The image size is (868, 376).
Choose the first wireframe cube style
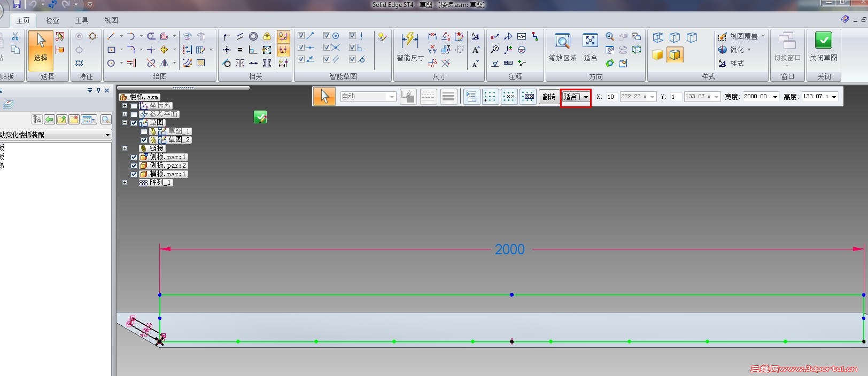tap(658, 37)
